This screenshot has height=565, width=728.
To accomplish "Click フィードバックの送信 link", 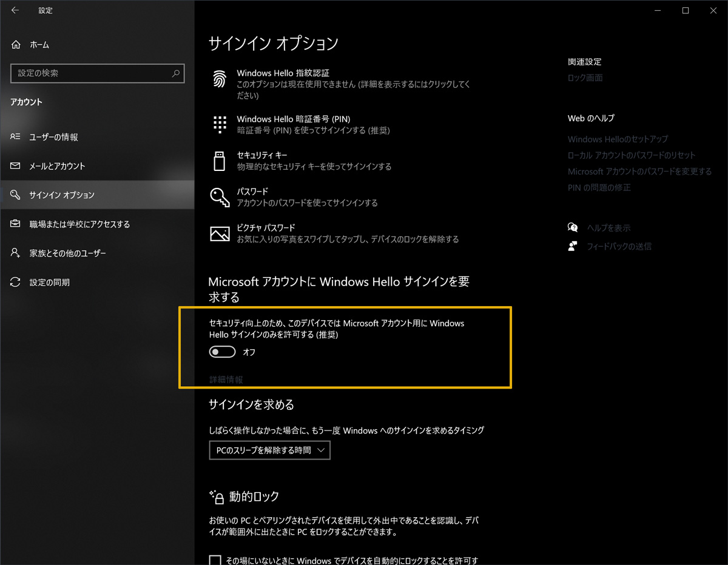I will pos(619,246).
